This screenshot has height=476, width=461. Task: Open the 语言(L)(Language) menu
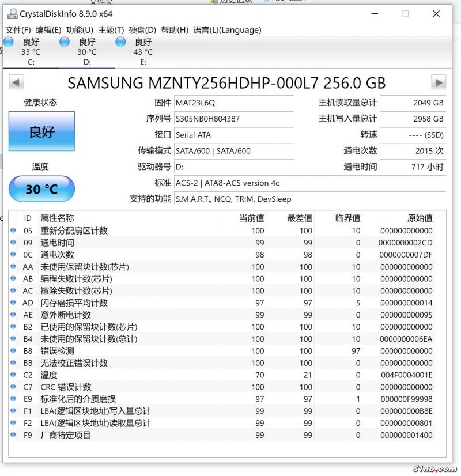[227, 30]
